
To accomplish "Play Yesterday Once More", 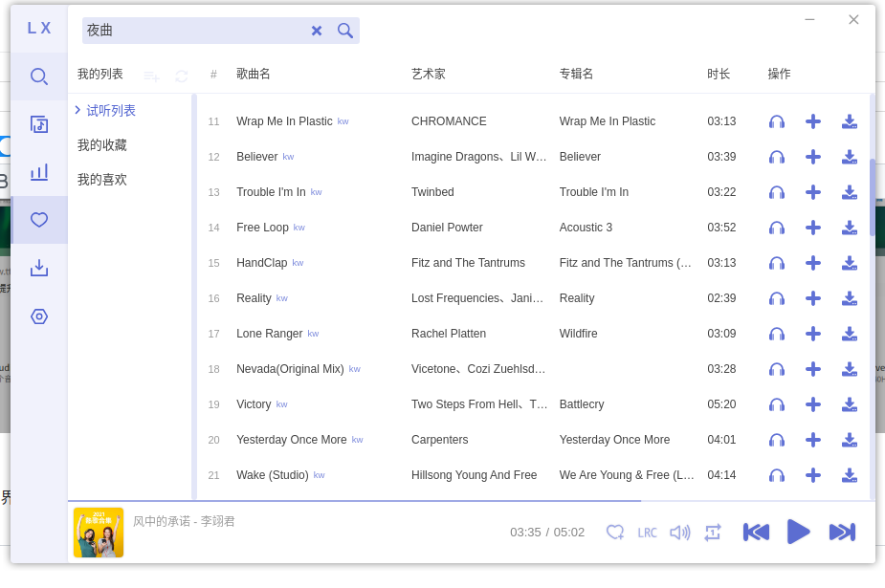I will click(x=777, y=440).
